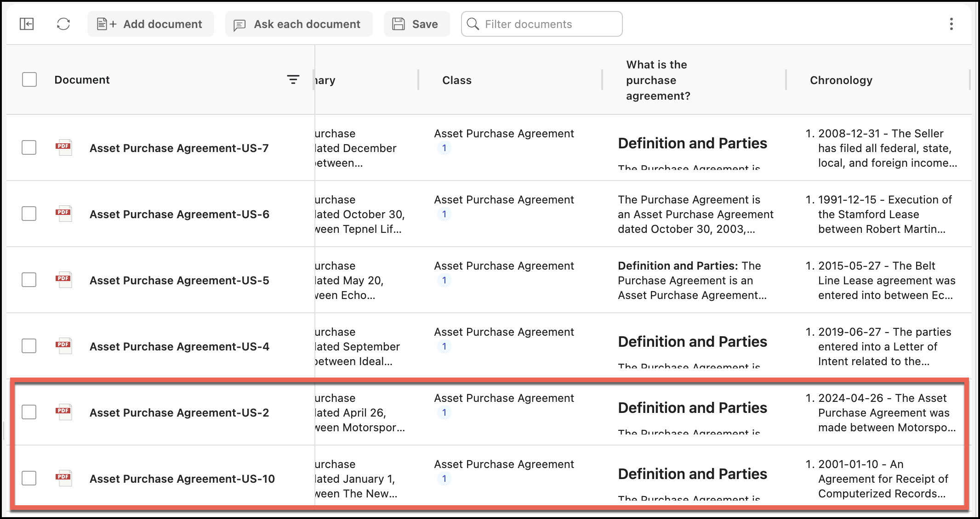Check the box for Asset Purchase Agreement-US-4
980x519 pixels.
(29, 346)
